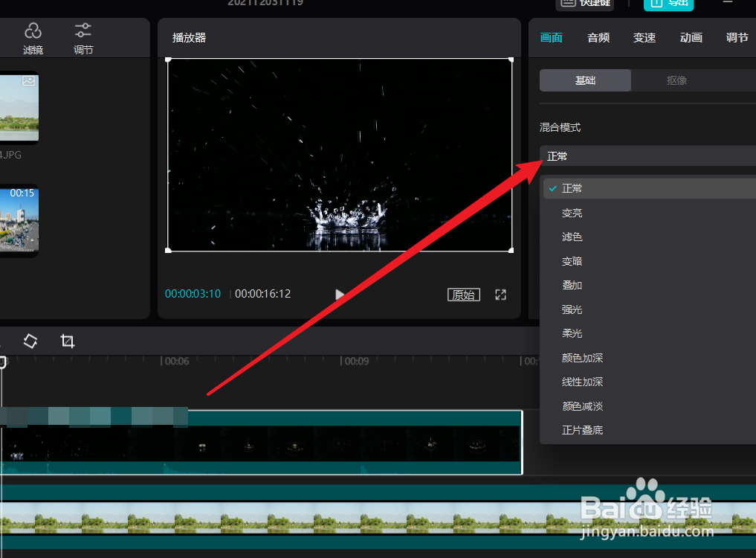Image resolution: width=756 pixels, height=558 pixels.
Task: Click the total duration 00:00:16:12
Action: [x=262, y=293]
